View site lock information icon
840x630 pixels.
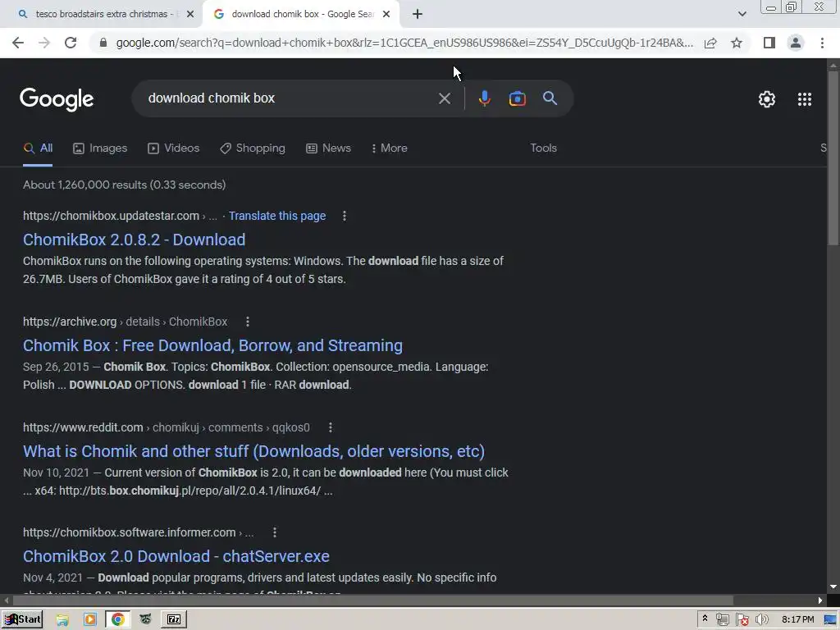pyautogui.click(x=103, y=43)
